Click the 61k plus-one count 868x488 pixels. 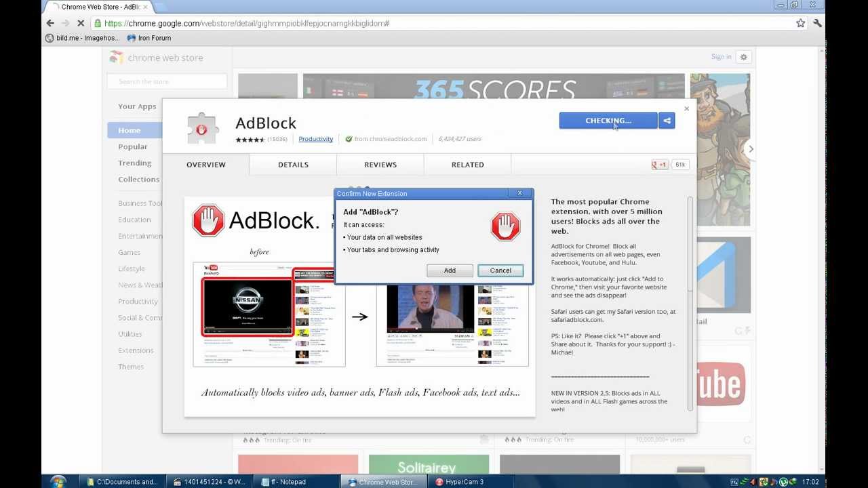pos(680,165)
